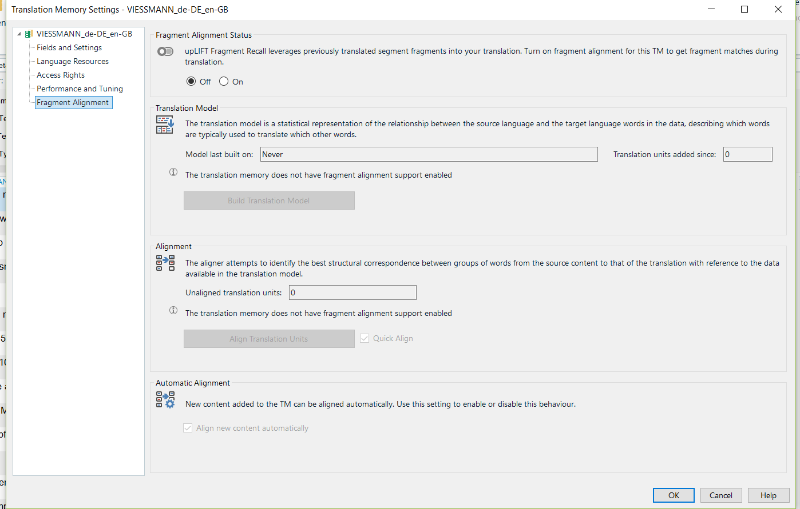Open Access Rights page
This screenshot has width=800, height=509.
coord(60,75)
